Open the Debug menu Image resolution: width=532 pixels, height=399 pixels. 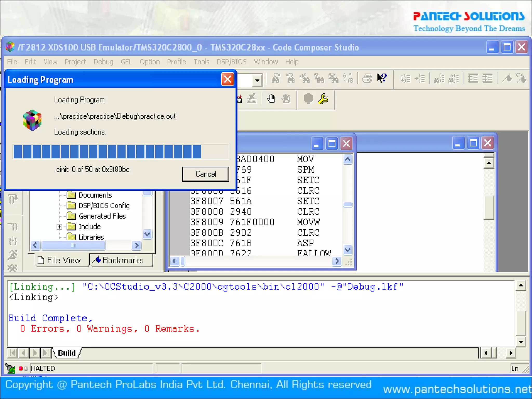[x=103, y=62]
